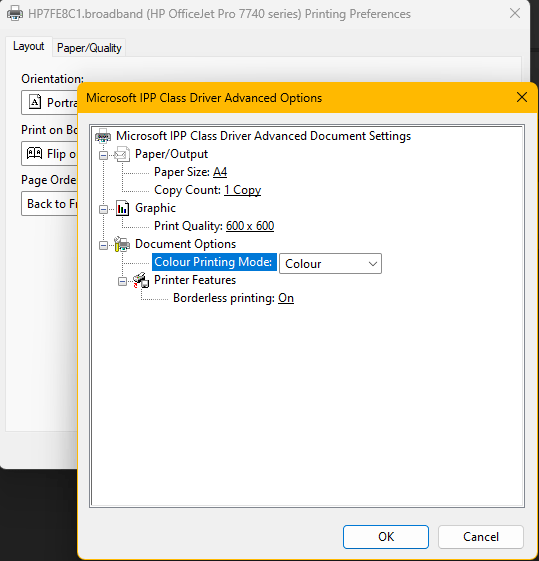Select the Graphic tree label

click(155, 208)
